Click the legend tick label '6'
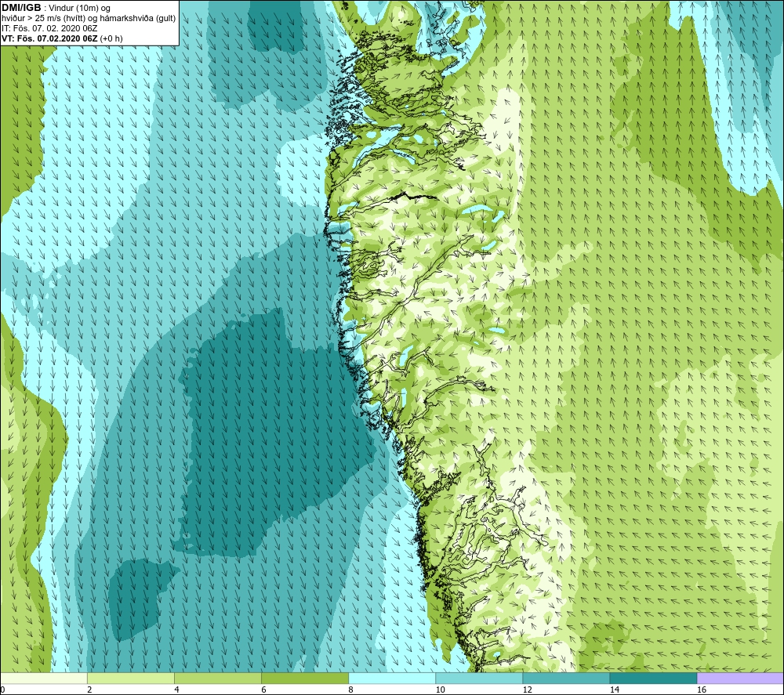Screen dimensions: 784x695 click(x=263, y=690)
